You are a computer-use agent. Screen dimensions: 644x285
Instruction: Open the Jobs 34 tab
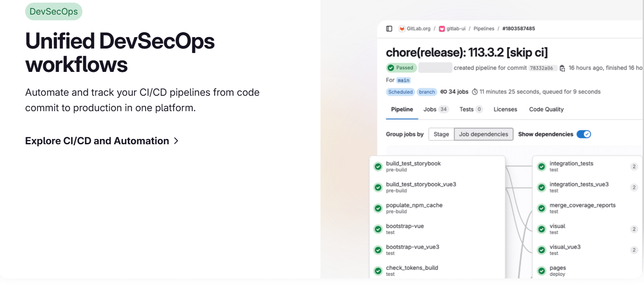coord(436,109)
